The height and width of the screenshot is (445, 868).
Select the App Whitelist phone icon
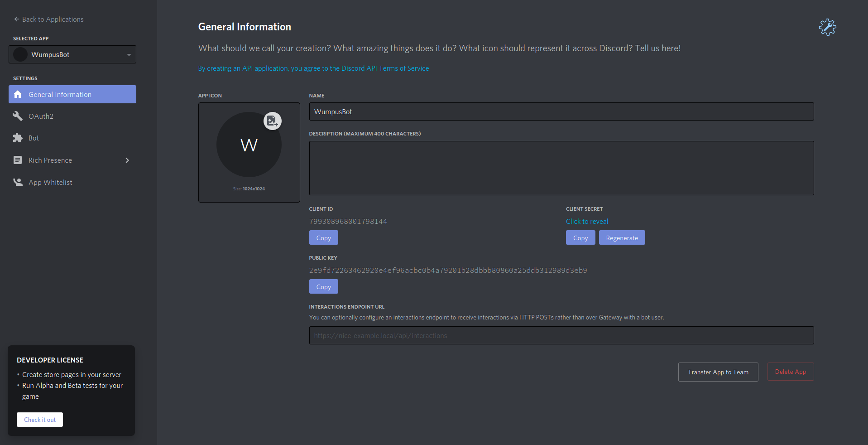[x=17, y=182]
